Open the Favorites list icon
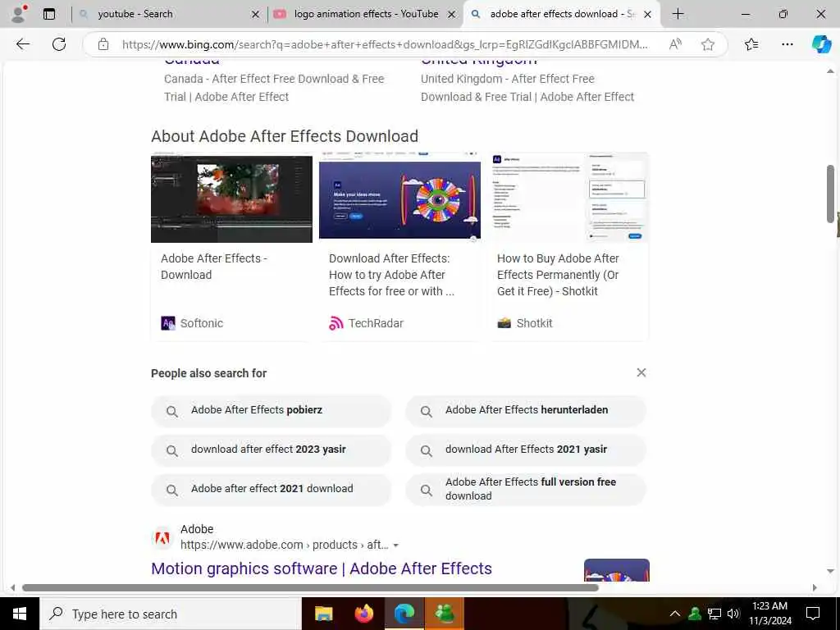The width and height of the screenshot is (840, 630). click(751, 44)
